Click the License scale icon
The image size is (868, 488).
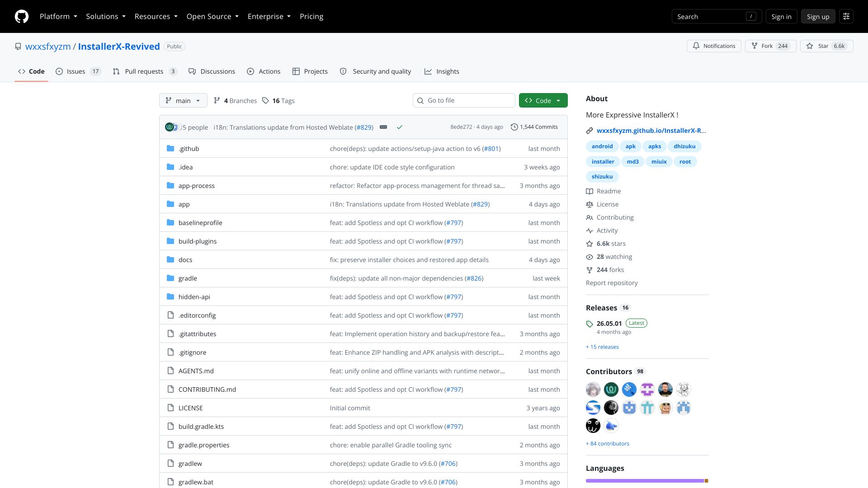coord(590,205)
